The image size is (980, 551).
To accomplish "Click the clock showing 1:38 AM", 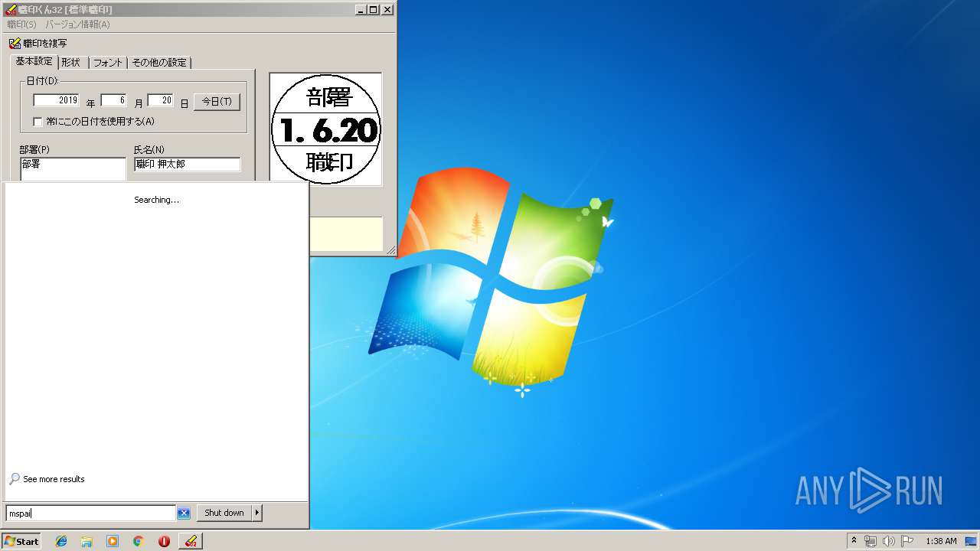I will 941,541.
